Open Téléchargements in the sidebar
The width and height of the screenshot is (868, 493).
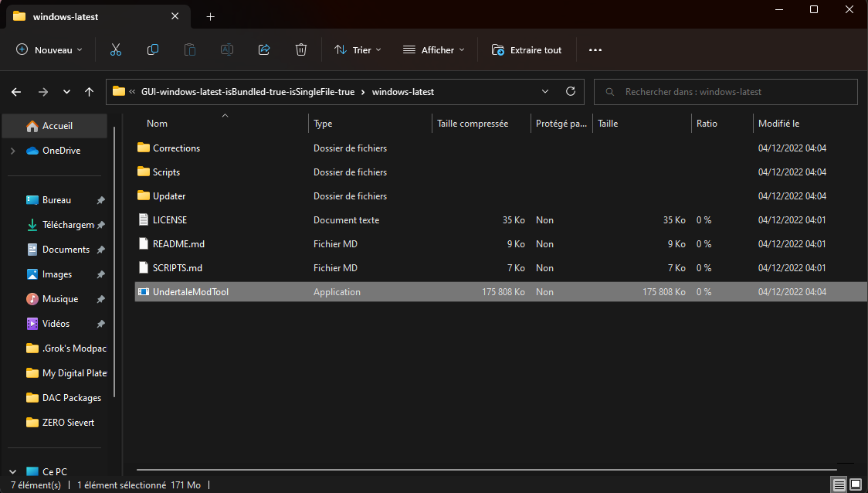click(61, 225)
